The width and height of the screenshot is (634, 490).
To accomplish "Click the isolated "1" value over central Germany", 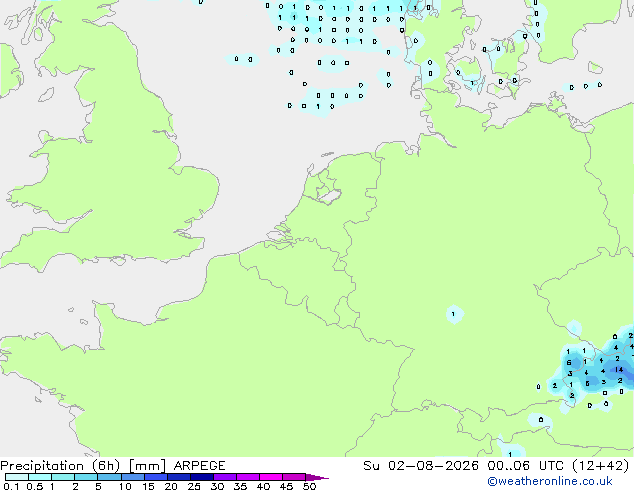I will coord(453,314).
